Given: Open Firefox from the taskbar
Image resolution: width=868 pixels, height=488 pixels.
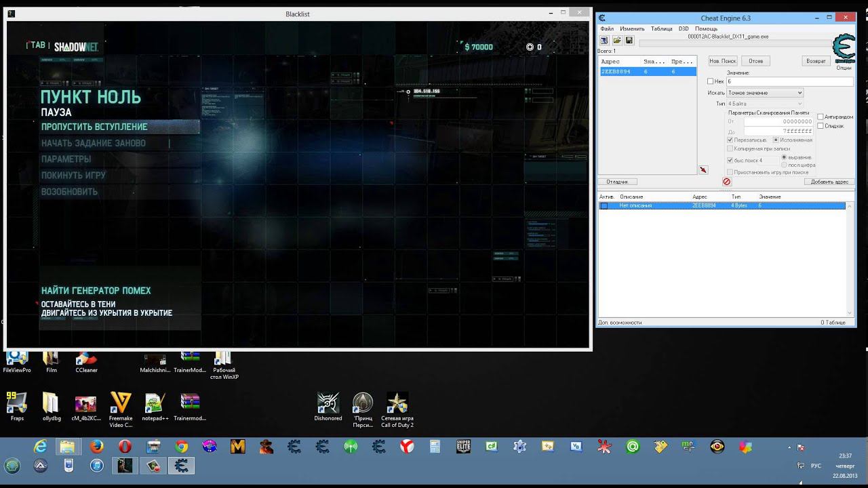Looking at the screenshot, I should pyautogui.click(x=96, y=447).
